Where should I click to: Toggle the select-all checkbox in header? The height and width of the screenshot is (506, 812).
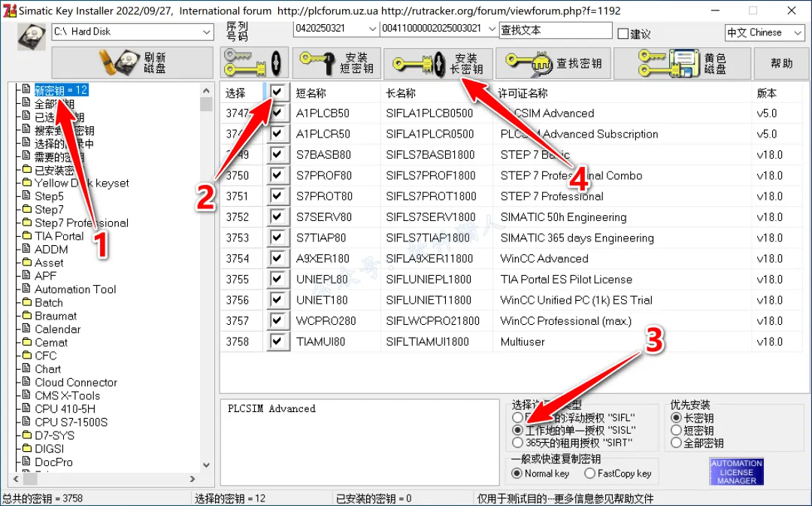tap(277, 92)
